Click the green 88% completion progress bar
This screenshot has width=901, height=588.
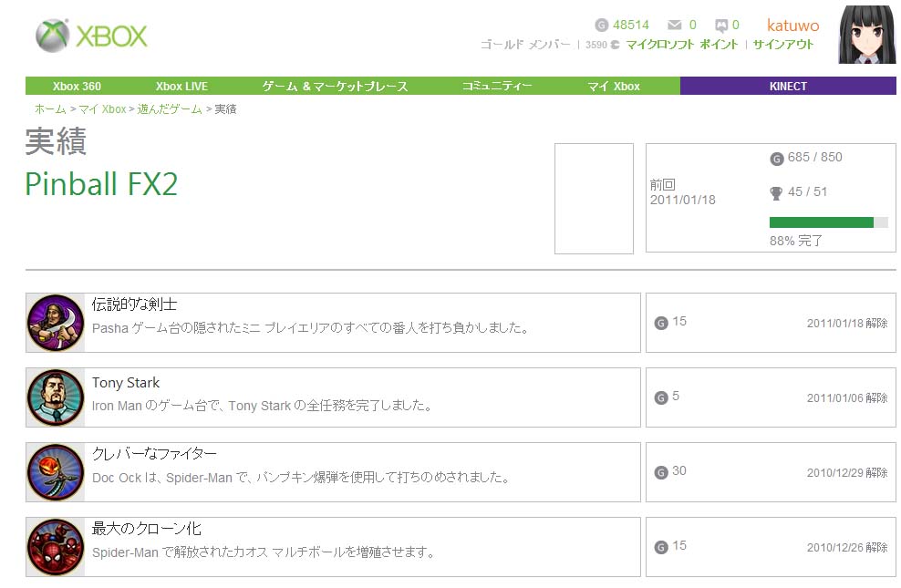tap(829, 222)
